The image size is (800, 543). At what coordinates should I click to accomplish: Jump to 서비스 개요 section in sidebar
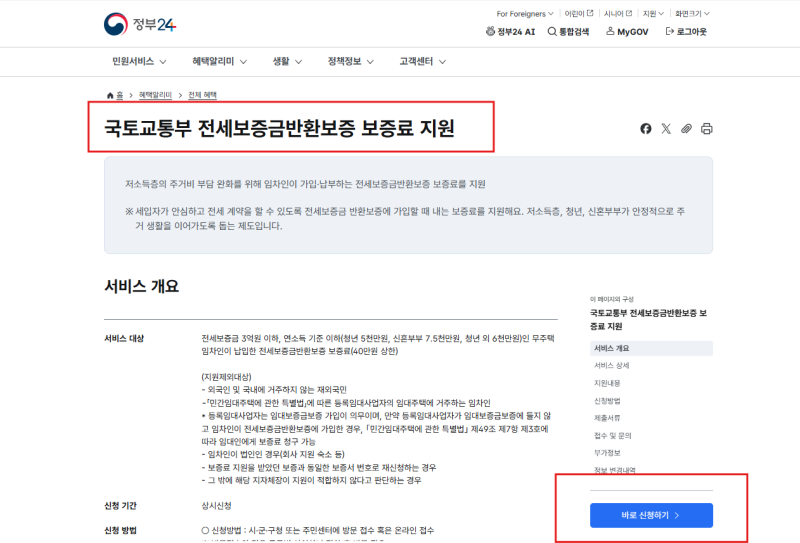[x=651, y=348]
